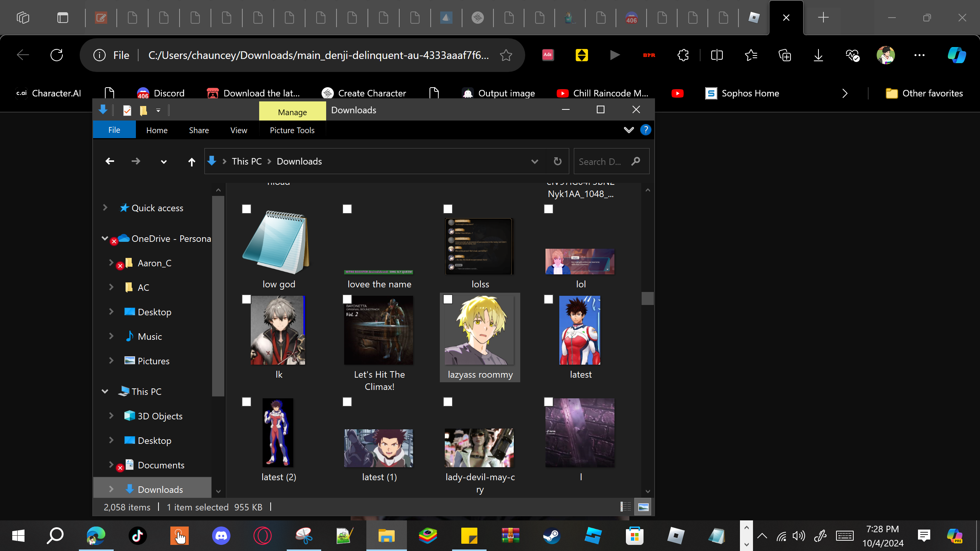Screen dimensions: 980x551
Task: Check the box for low god
Action: click(x=247, y=209)
